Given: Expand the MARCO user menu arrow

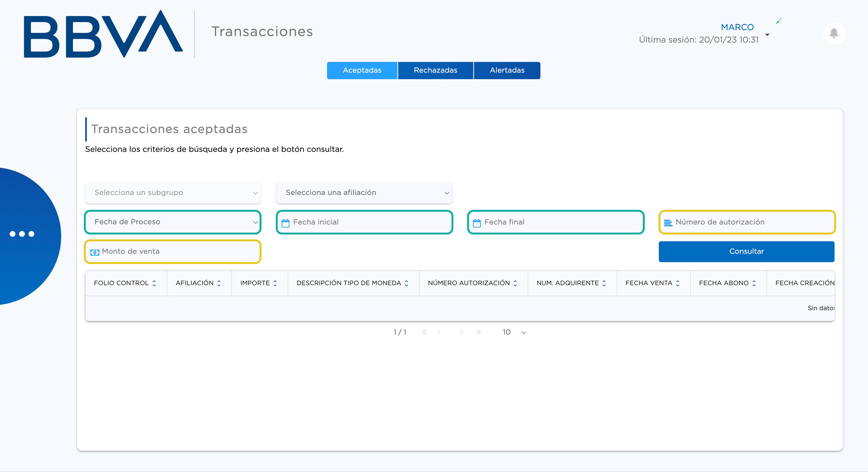Looking at the screenshot, I should [x=767, y=35].
